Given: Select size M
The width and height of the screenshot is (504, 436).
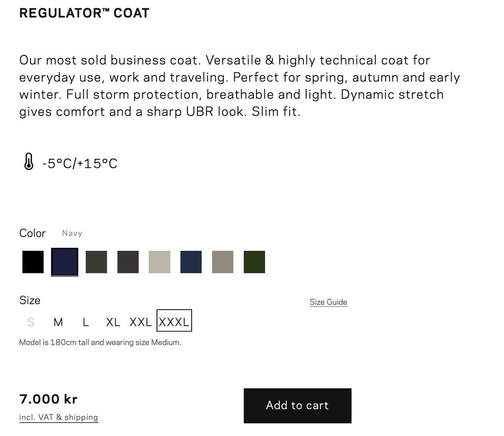Looking at the screenshot, I should click(x=58, y=322).
